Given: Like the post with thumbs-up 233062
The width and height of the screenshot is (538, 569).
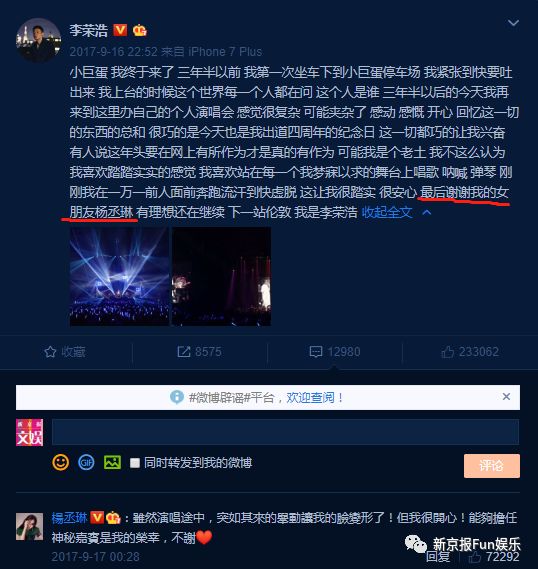Looking at the screenshot, I should (470, 352).
